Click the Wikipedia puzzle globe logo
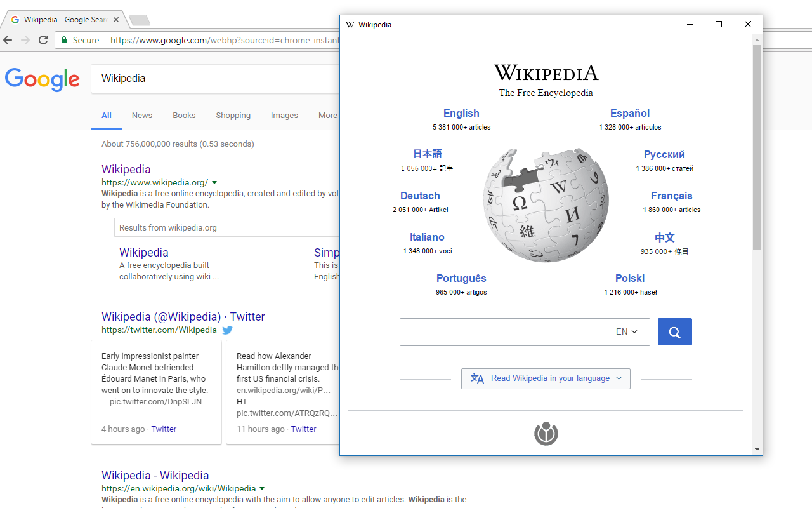 [546, 205]
